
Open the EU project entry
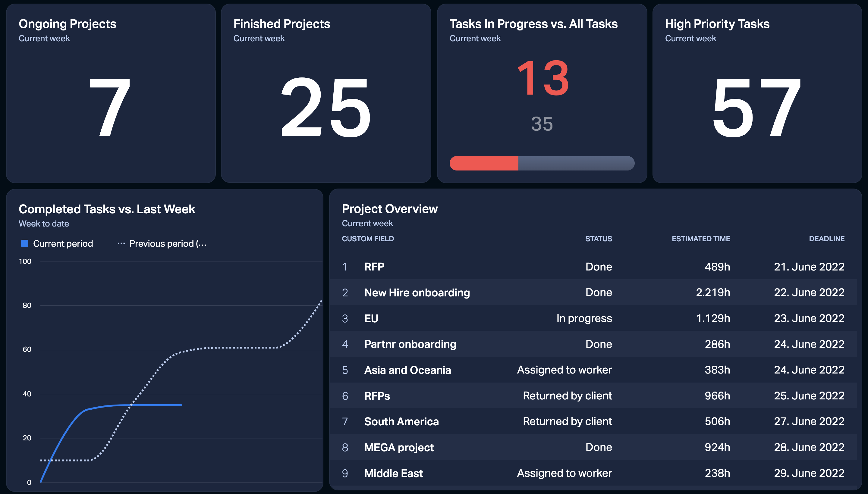coord(593,318)
